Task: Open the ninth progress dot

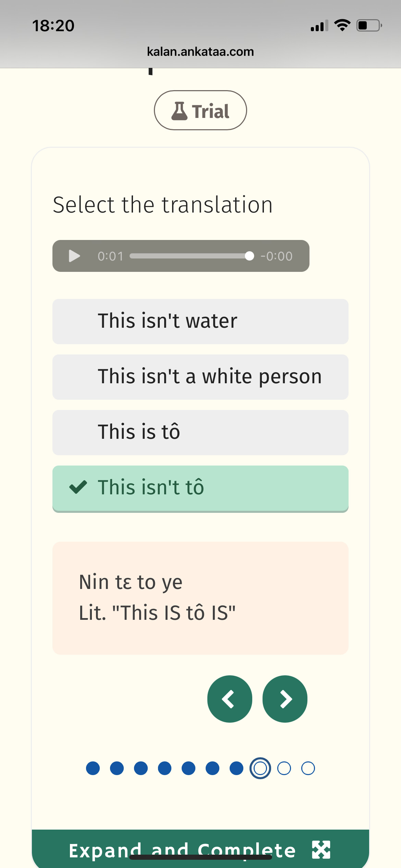Action: click(x=284, y=768)
